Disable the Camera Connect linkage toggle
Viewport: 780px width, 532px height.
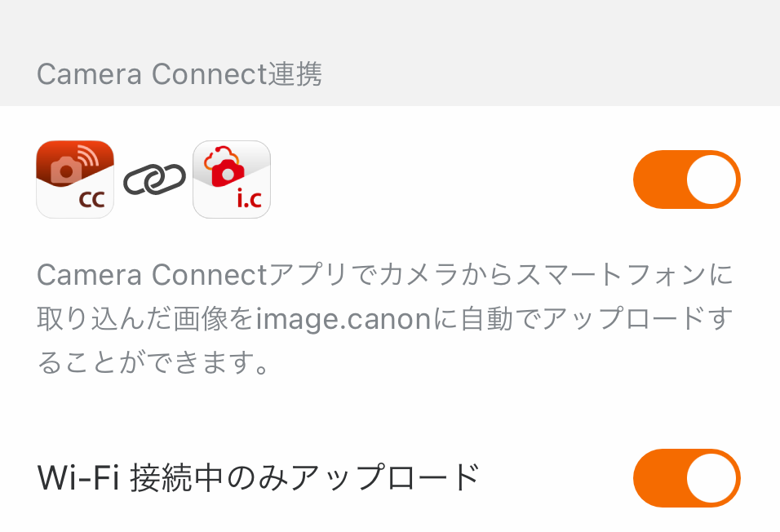point(686,180)
